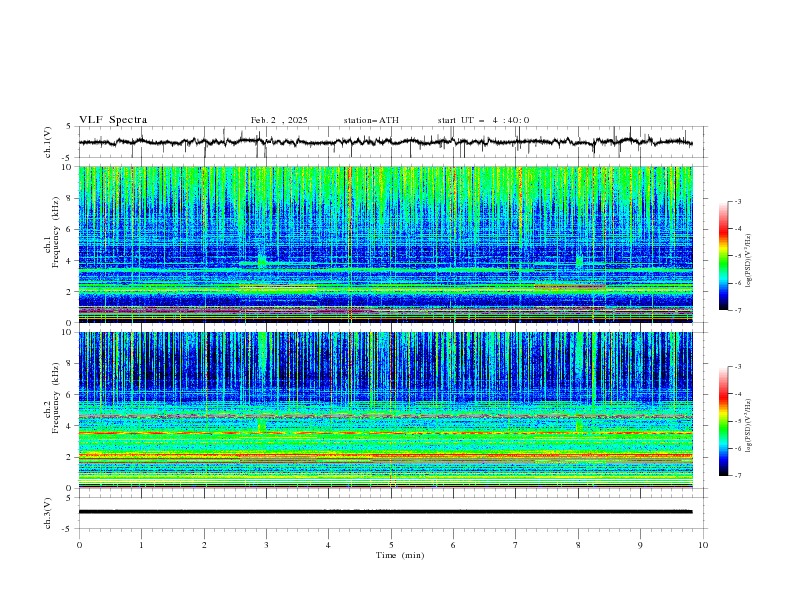Click the "3" tick label on Time axis
Viewport: 792px width, 612px height.
266,545
